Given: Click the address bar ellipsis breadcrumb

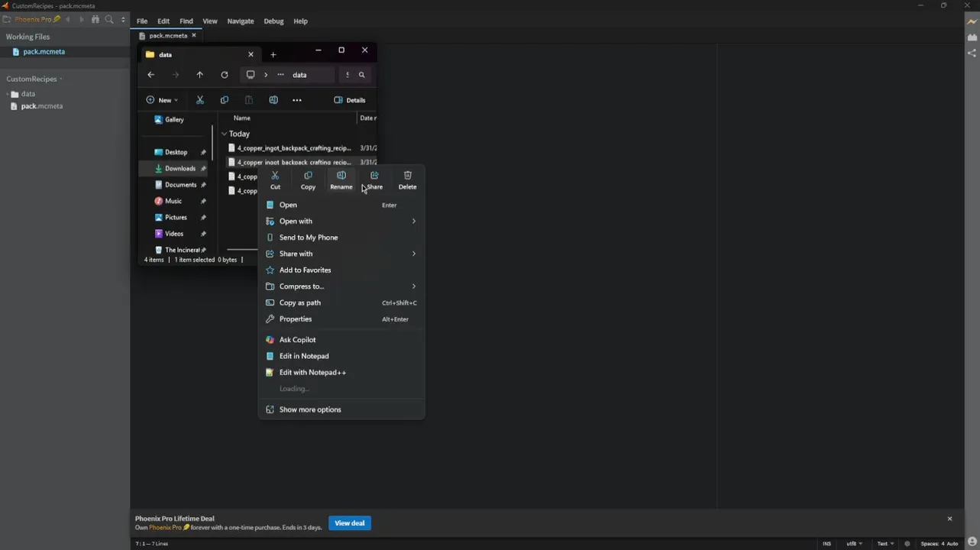Looking at the screenshot, I should (280, 75).
